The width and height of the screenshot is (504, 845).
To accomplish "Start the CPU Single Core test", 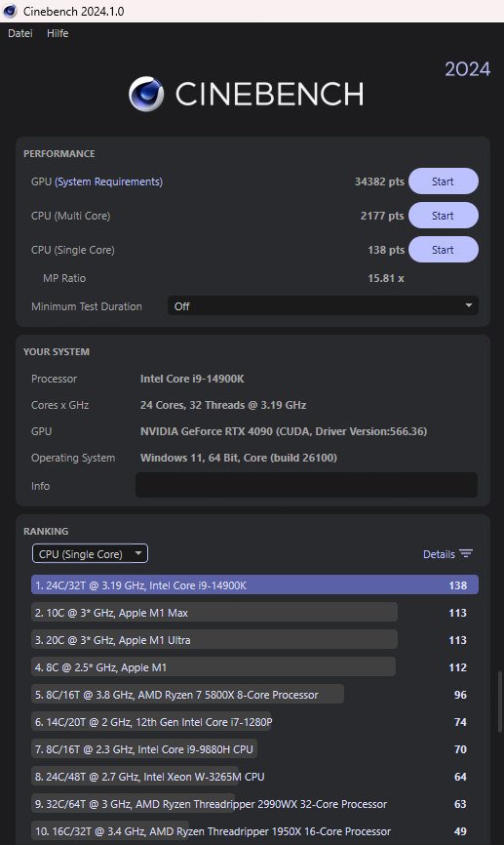I will click(444, 250).
